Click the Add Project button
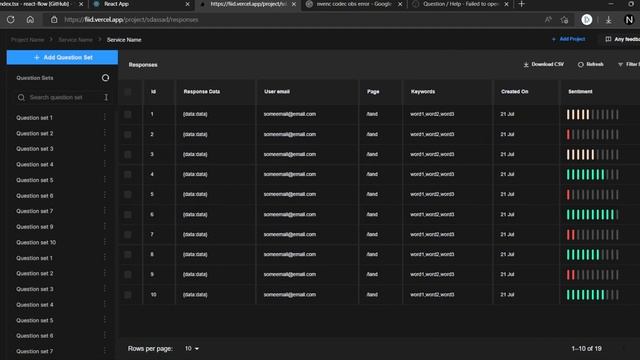The width and height of the screenshot is (640, 360). coord(568,39)
